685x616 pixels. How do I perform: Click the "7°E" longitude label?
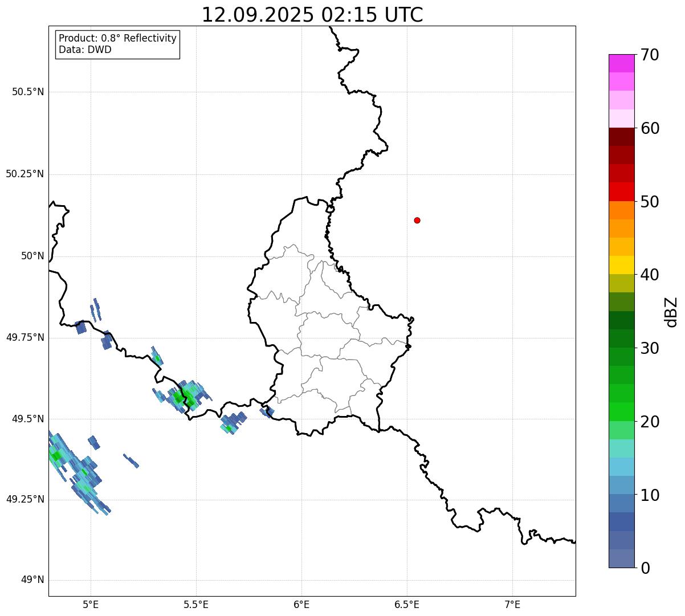[x=512, y=604]
